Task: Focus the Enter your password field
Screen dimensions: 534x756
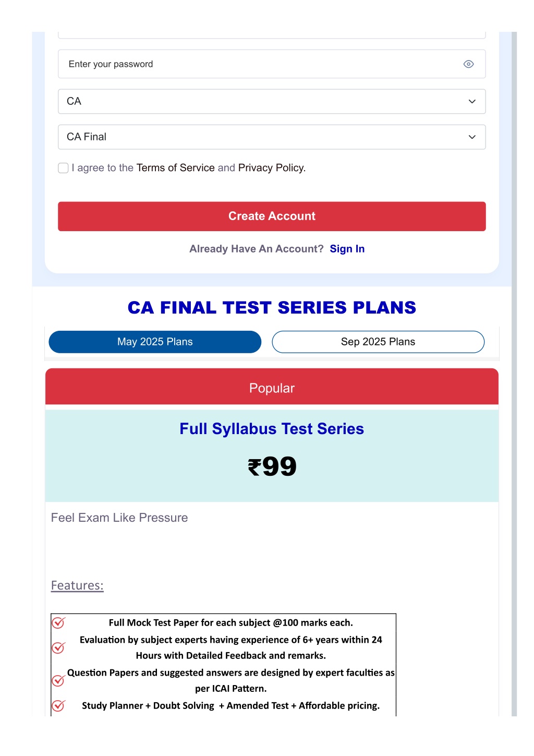Action: click(x=272, y=64)
